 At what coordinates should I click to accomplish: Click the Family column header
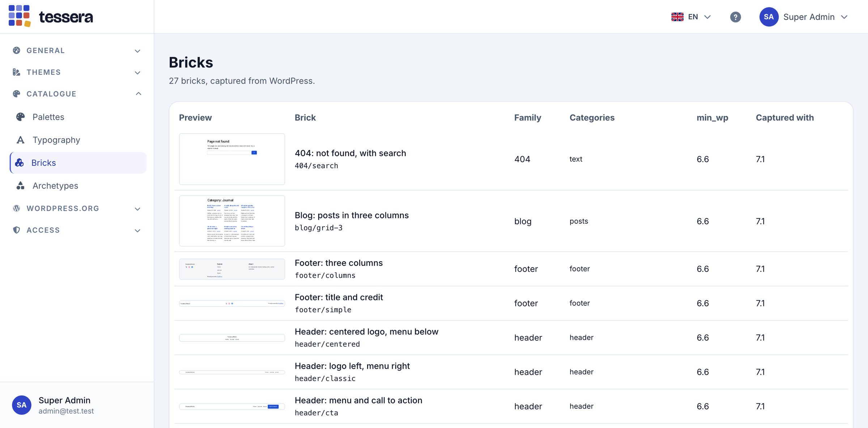(528, 118)
